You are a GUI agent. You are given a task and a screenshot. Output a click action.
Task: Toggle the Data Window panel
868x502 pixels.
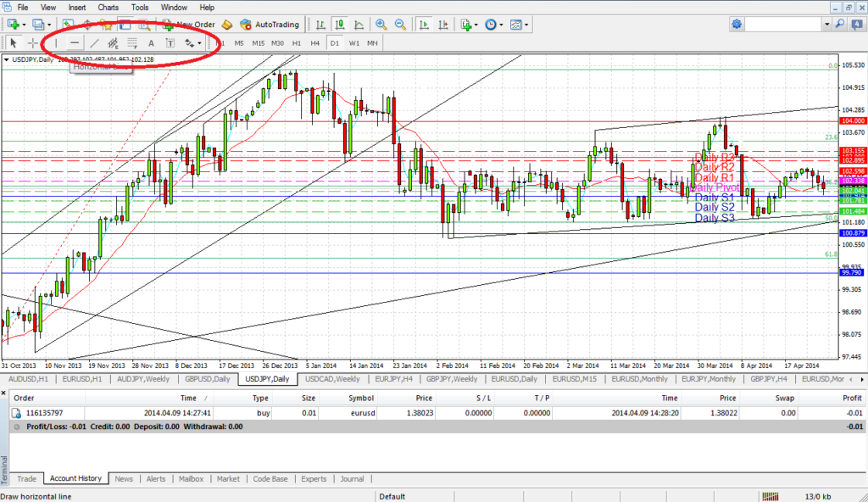tap(87, 25)
